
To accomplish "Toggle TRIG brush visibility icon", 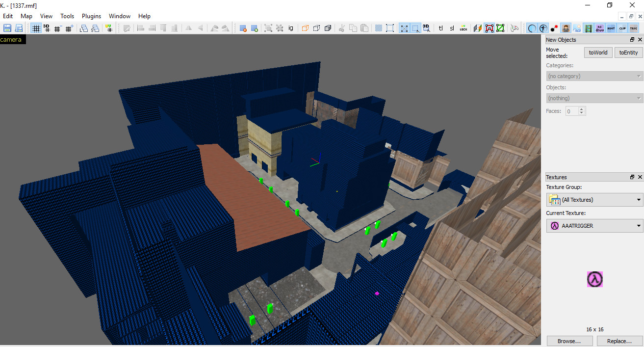I will click(x=633, y=28).
